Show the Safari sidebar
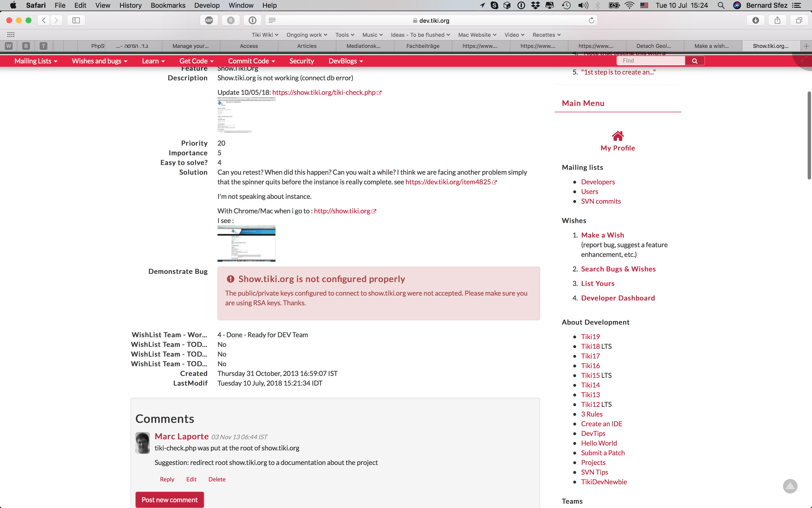Screen dimensions: 812x508 pos(76,21)
